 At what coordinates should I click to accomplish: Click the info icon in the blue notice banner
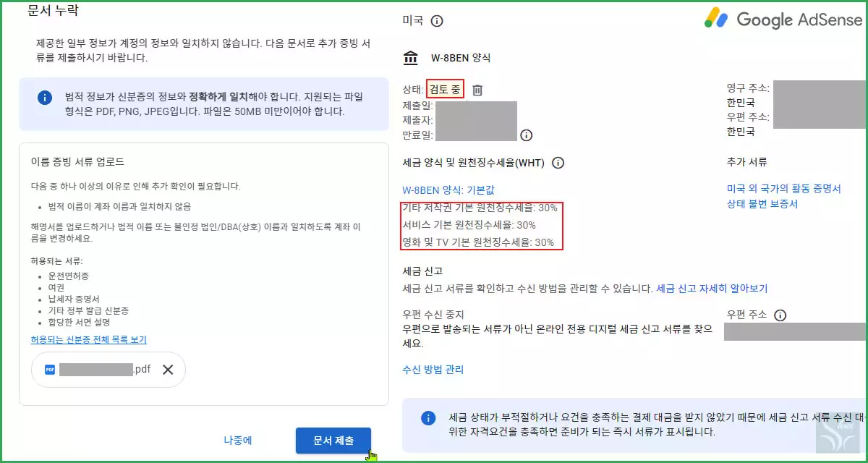click(x=45, y=98)
